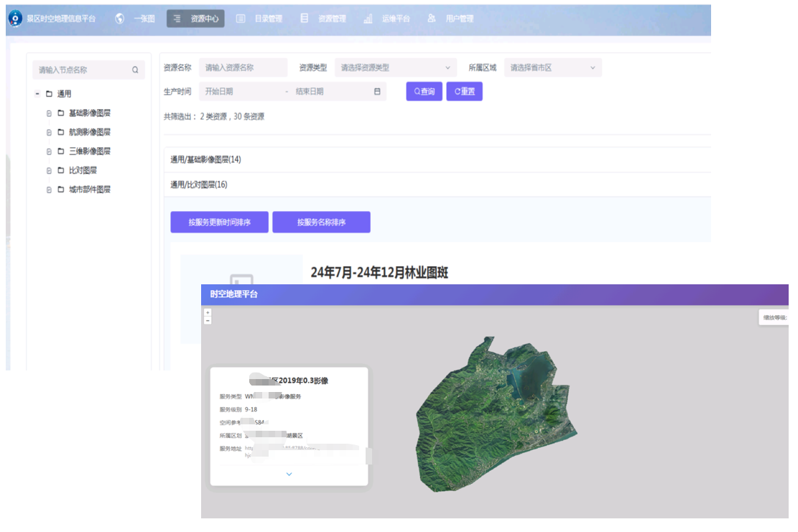798x532 pixels.
Task: Open the calendar icon in date range
Action: pos(377,92)
